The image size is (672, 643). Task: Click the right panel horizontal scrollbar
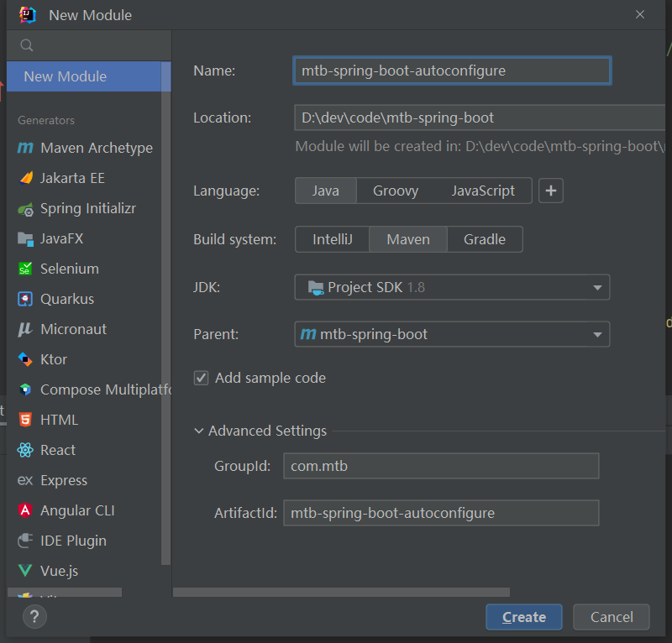tap(341, 592)
